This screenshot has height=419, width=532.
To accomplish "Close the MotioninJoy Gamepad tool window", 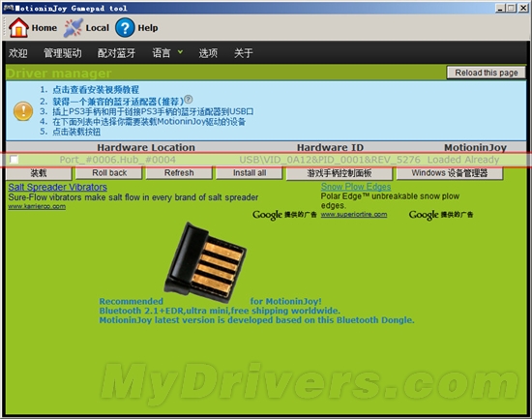I will tap(523, 8).
